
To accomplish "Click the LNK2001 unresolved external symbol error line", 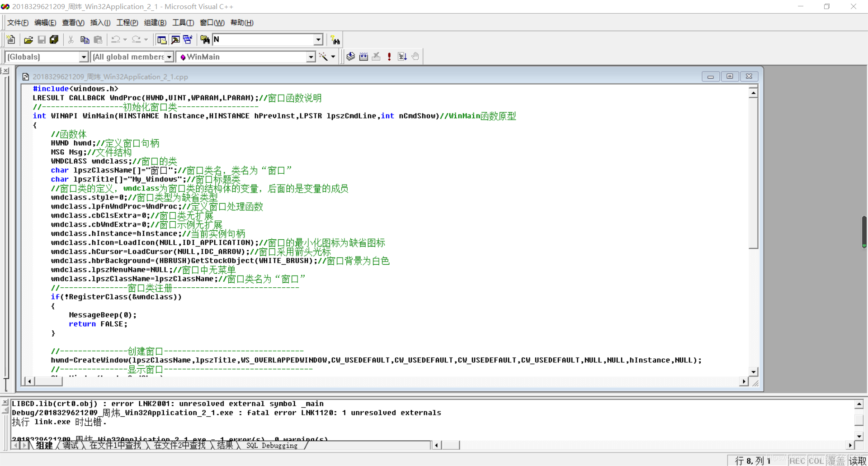I will pyautogui.click(x=168, y=404).
